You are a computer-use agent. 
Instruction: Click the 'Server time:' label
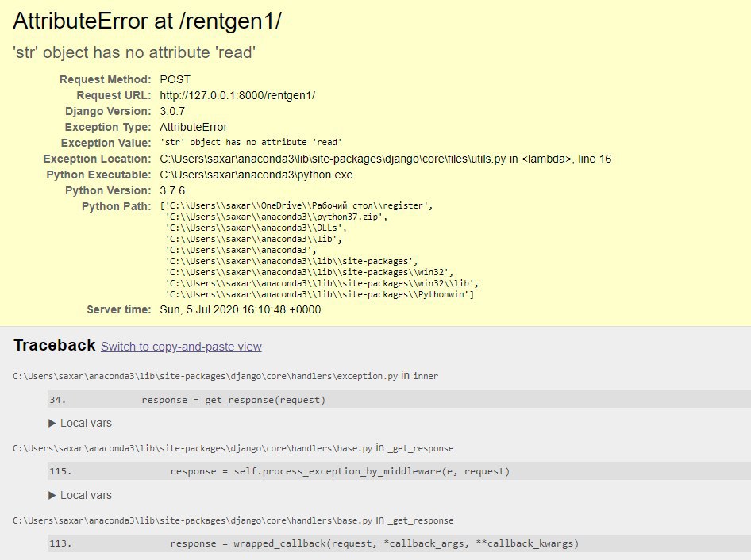coord(119,309)
